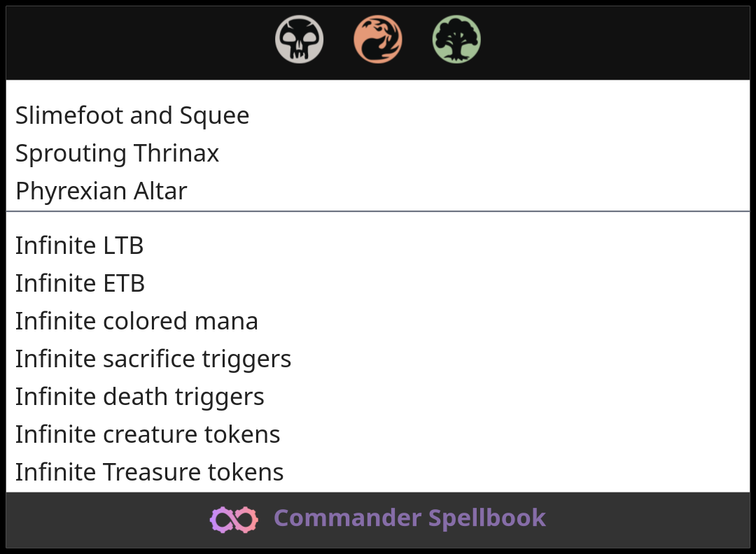
Task: Click blank white area right of Phyrexian Altar
Action: pos(490,191)
